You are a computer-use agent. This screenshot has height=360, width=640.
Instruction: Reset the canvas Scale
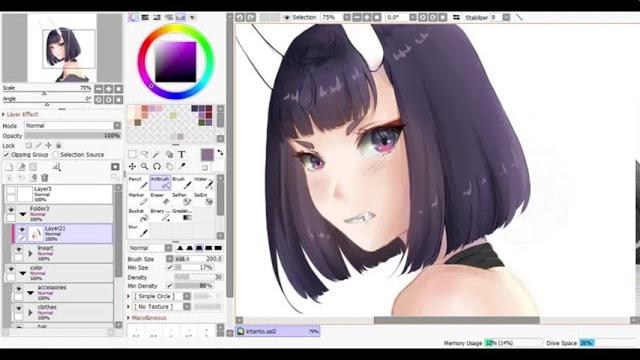118,89
